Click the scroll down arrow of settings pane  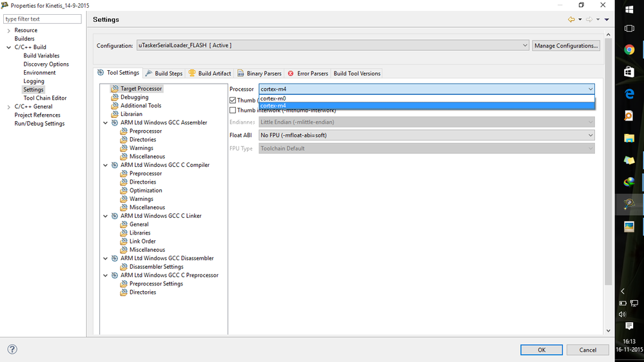[609, 331]
